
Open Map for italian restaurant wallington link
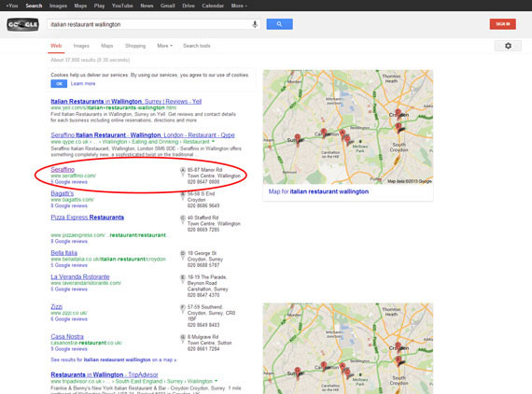[x=318, y=191]
